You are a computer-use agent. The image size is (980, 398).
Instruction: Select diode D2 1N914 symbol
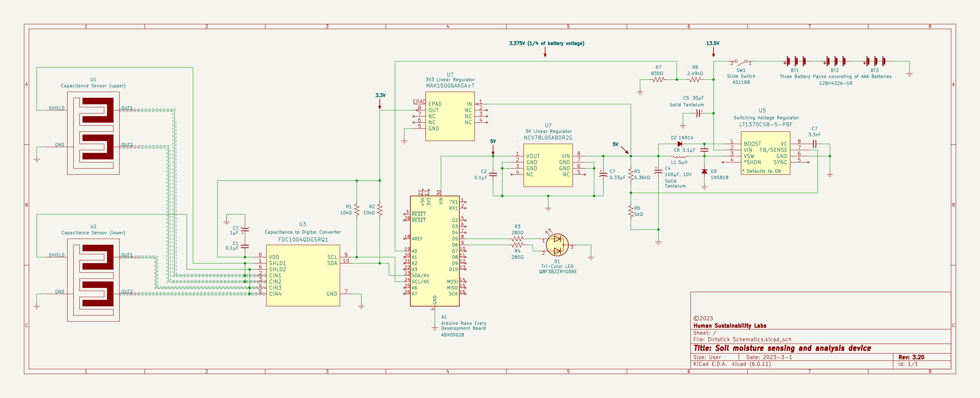(680, 144)
